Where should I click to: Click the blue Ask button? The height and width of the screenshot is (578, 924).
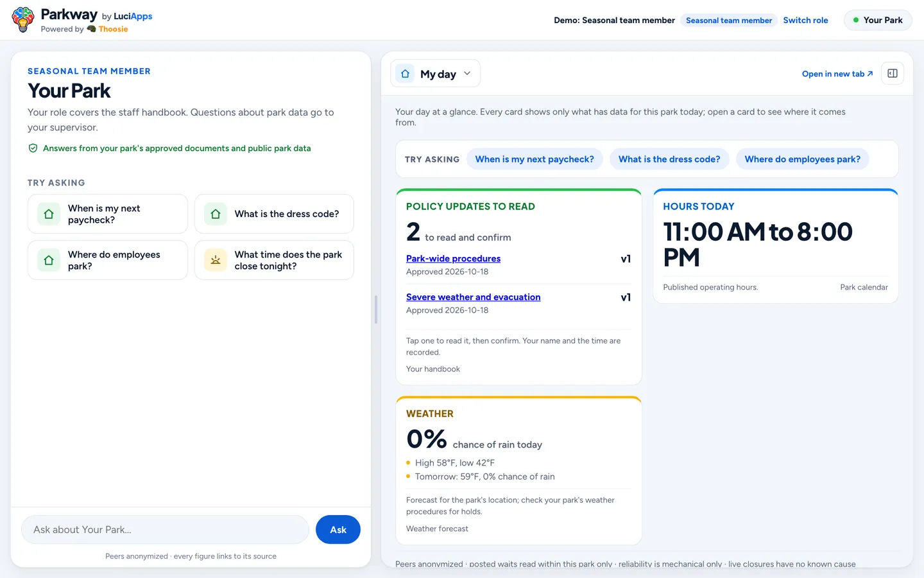point(338,530)
